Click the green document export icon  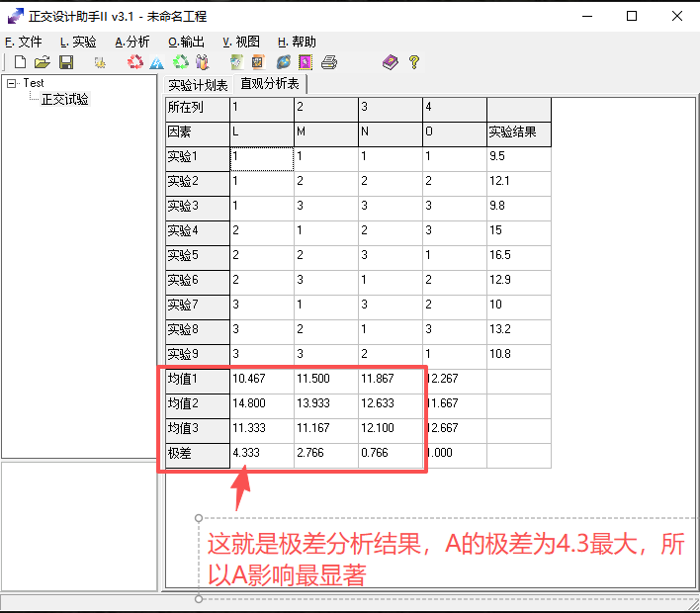click(236, 62)
